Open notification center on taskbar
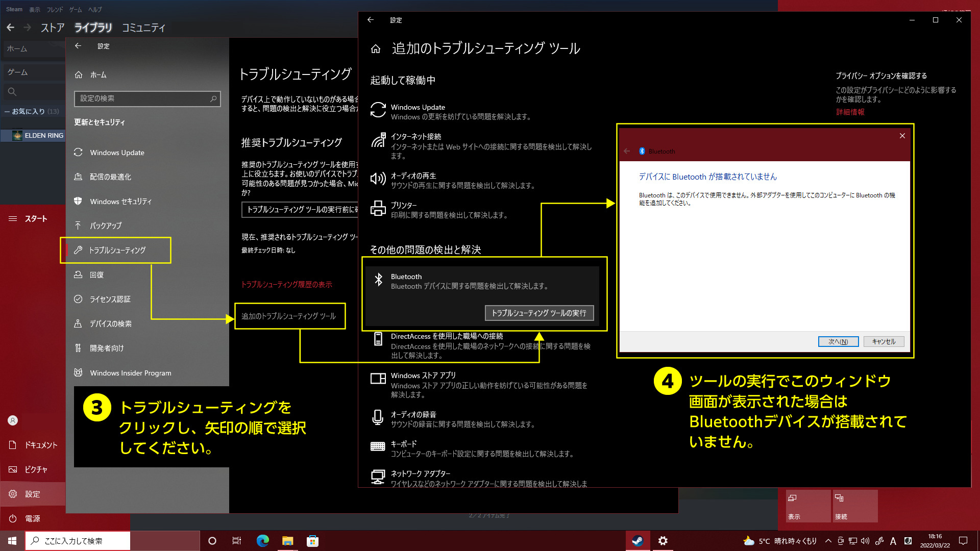The width and height of the screenshot is (980, 551). coord(963,541)
